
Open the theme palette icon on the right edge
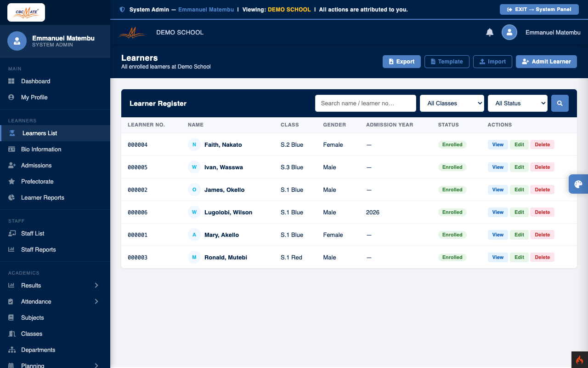[x=578, y=184]
